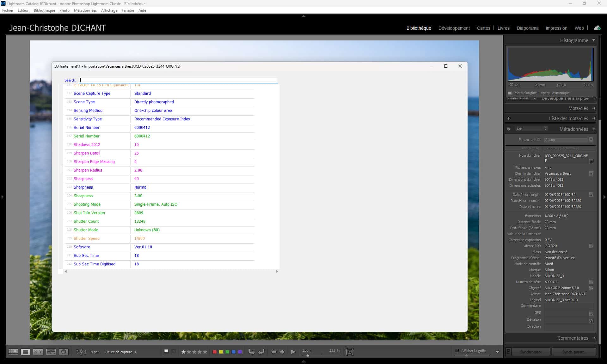Open survey view mode
The image size is (607, 364).
(51, 352)
